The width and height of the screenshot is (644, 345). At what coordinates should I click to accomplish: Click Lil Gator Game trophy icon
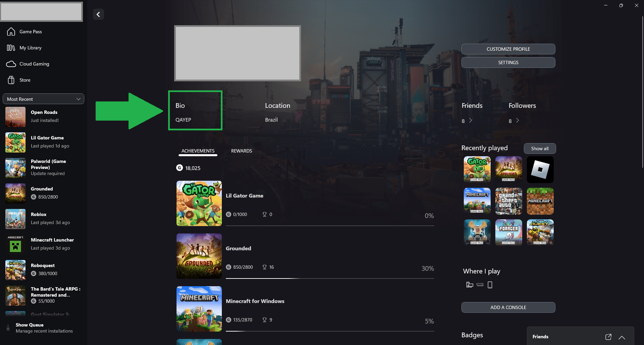point(264,214)
